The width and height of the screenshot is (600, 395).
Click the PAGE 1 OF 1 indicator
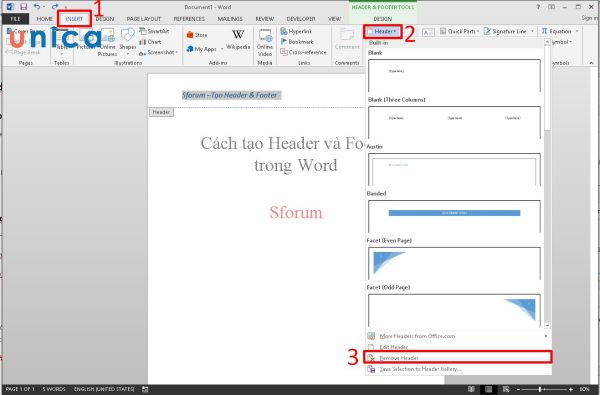20,389
